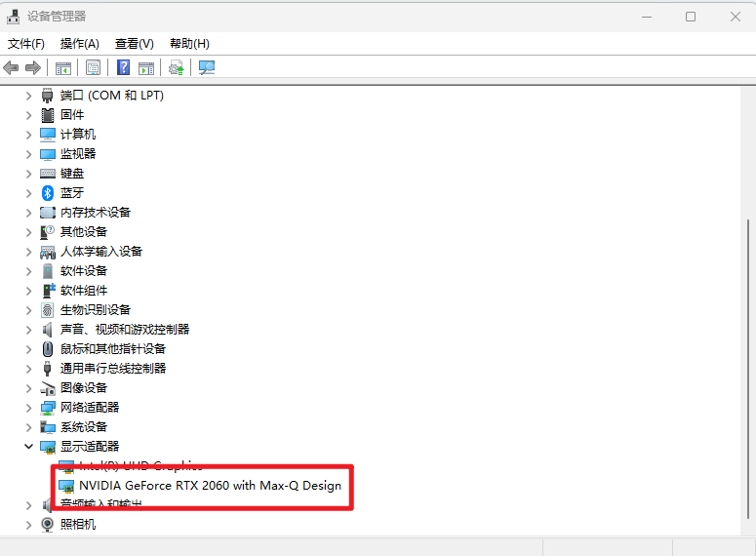
Task: Click the 系统设备 folder icon
Action: tap(47, 427)
